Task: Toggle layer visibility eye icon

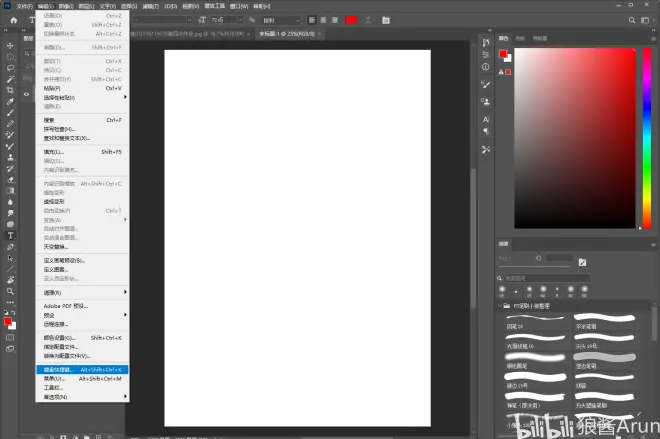Action: 28,94
